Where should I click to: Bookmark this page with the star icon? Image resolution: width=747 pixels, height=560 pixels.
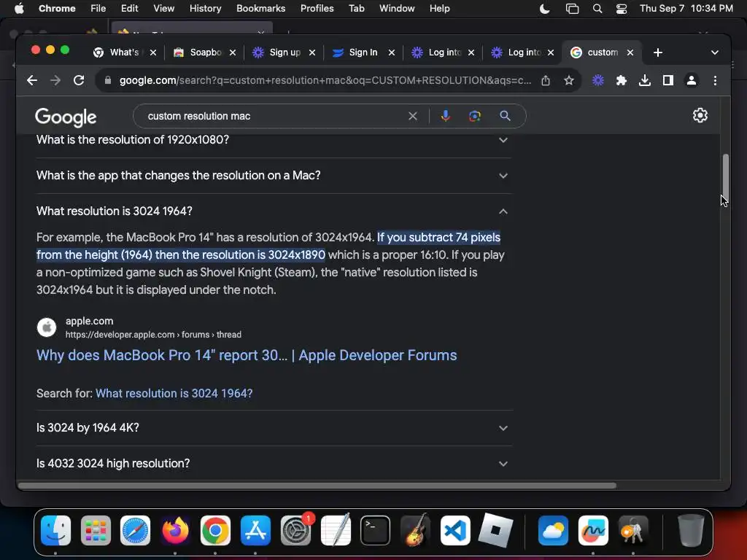(569, 80)
